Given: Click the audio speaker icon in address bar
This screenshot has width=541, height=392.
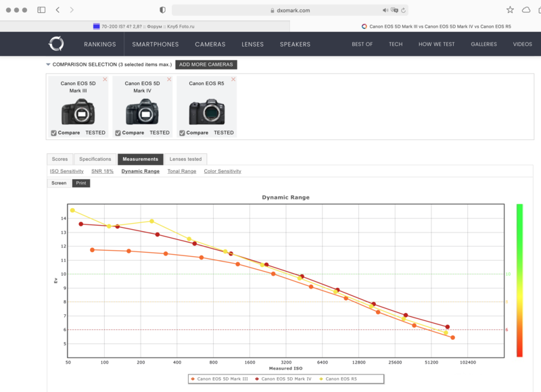Looking at the screenshot, I should 385,10.
